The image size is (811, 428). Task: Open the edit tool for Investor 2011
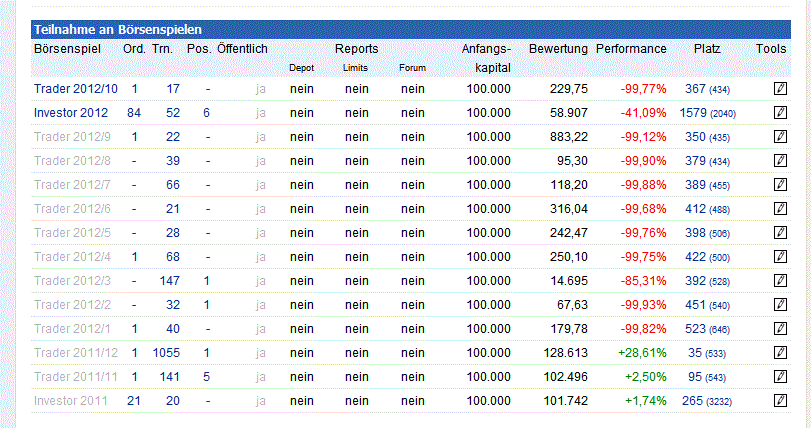[x=781, y=401]
